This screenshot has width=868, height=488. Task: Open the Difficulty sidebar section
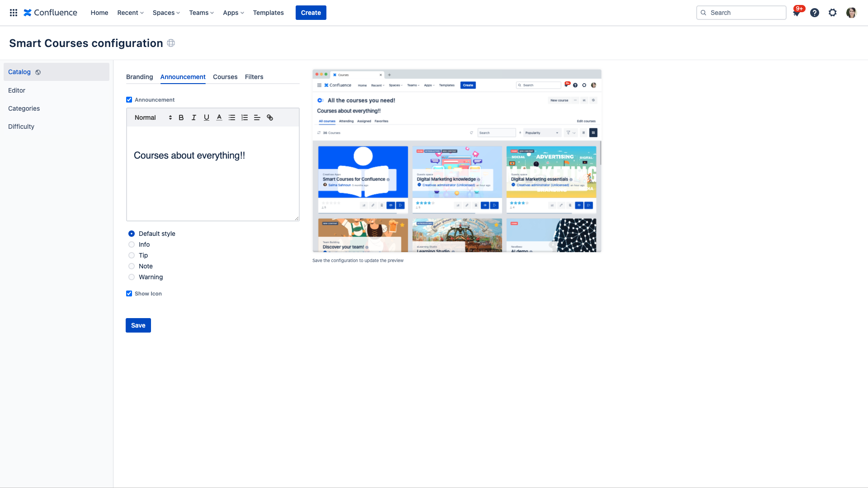click(57, 127)
